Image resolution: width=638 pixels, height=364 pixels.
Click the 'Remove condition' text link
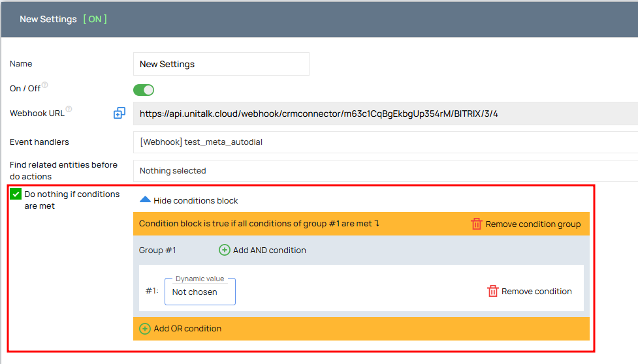click(x=536, y=292)
